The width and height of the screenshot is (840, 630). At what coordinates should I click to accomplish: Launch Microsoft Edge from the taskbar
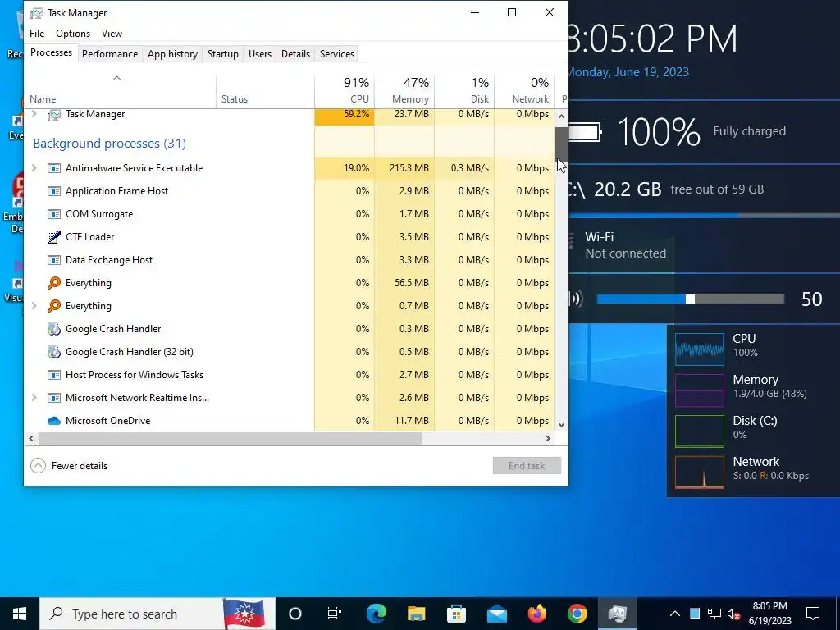click(376, 614)
